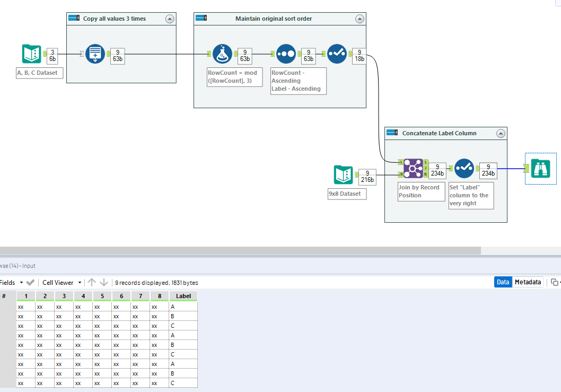Select the Generate Rows tool
This screenshot has width=561, height=392.
click(x=95, y=54)
